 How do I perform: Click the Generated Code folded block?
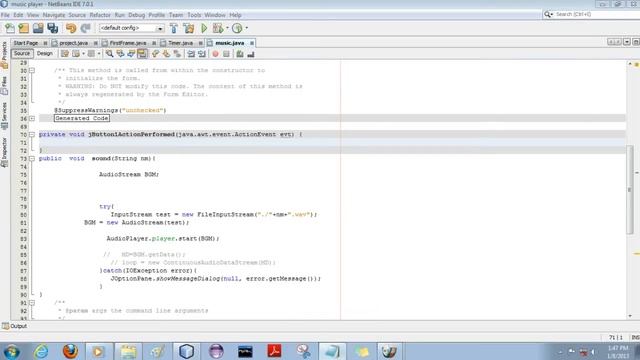point(82,118)
